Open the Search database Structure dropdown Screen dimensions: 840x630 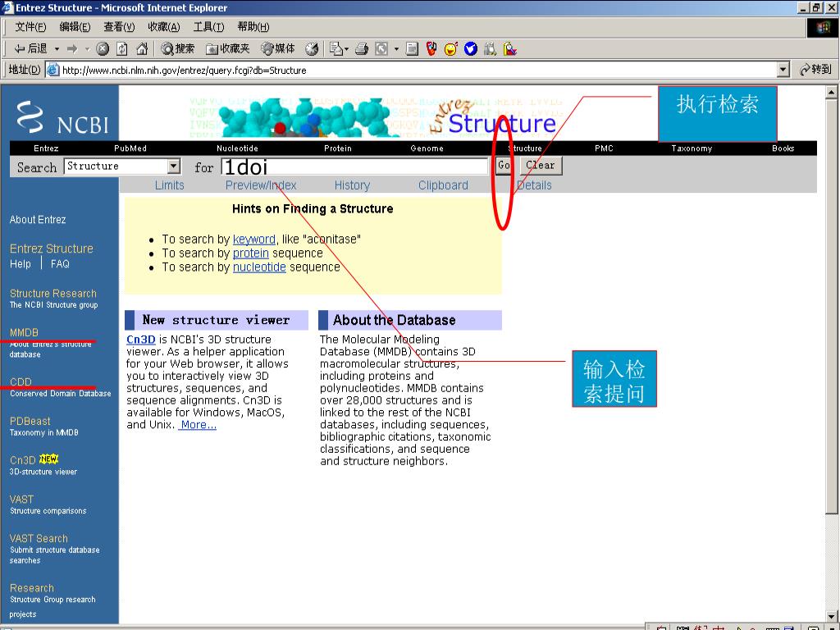(174, 166)
